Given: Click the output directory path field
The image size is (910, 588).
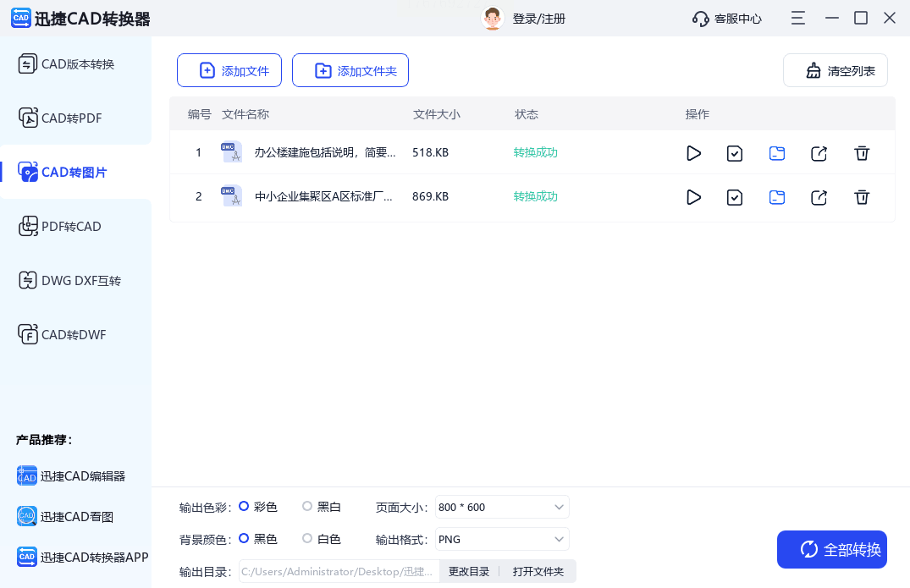Looking at the screenshot, I should coord(339,572).
